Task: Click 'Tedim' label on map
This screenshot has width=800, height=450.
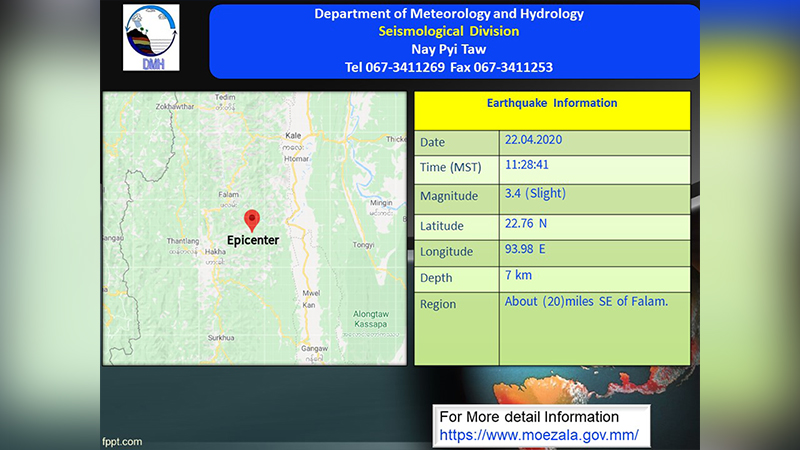Action: tap(225, 97)
